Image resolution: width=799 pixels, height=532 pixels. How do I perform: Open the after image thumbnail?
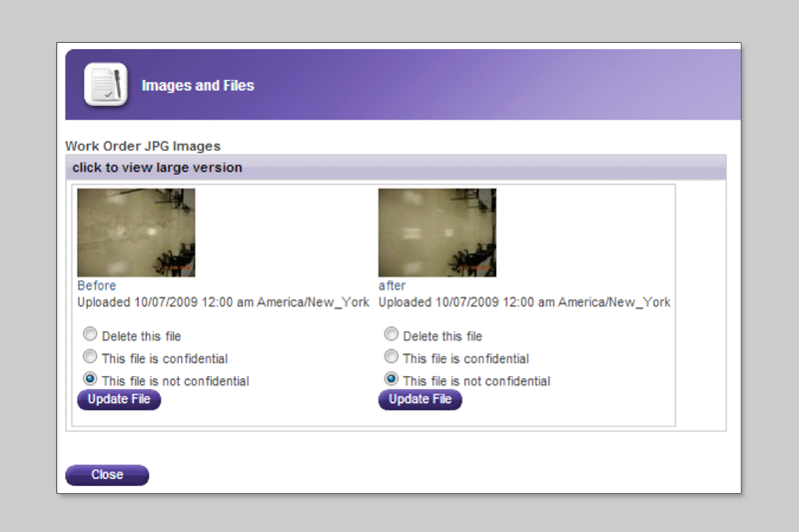pos(436,233)
